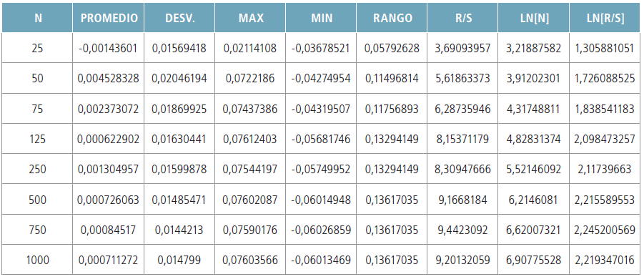Select the N cell with value 125
The image size is (644, 277).
pyautogui.click(x=37, y=139)
